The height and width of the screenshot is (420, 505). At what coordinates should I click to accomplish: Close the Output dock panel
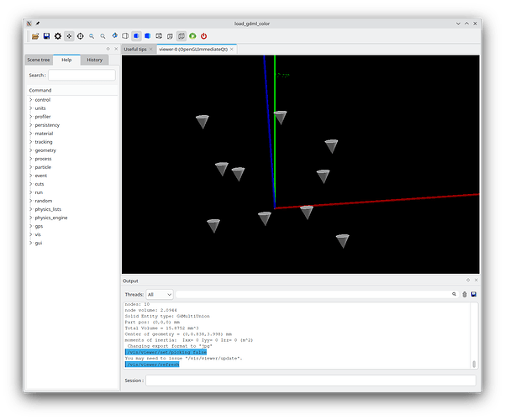coord(476,281)
